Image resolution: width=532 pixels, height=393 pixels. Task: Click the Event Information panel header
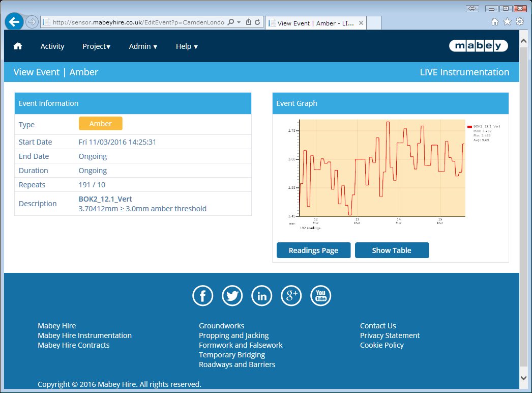click(x=133, y=103)
